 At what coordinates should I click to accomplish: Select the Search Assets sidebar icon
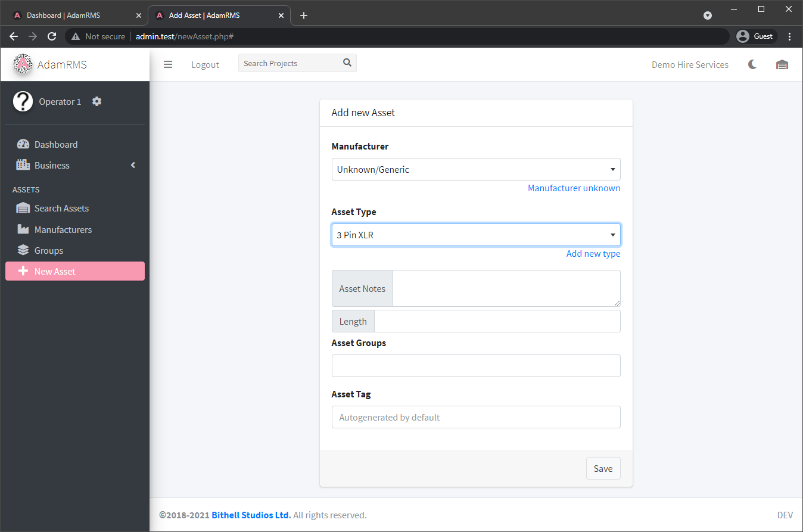point(23,208)
